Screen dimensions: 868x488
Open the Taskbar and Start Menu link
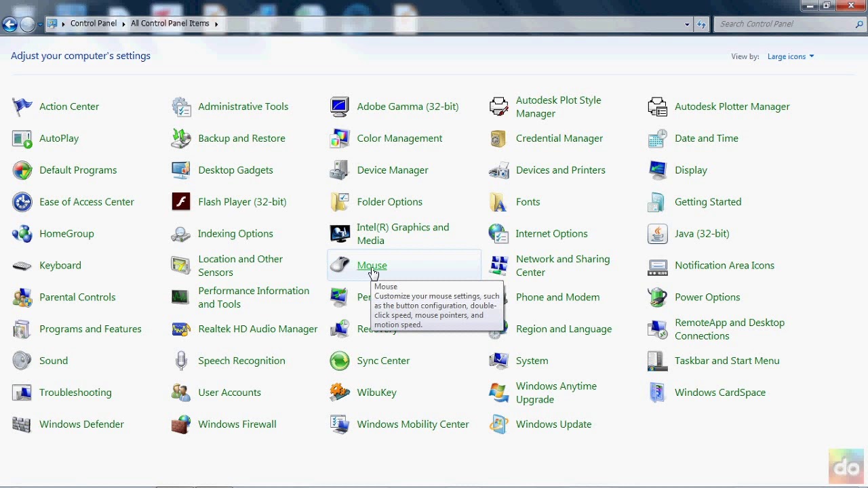(727, 361)
